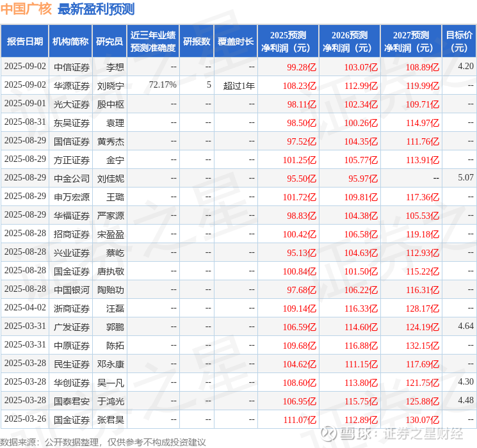Click the 2025预测净利润 column header
This screenshot has height=448, width=477.
288,42
